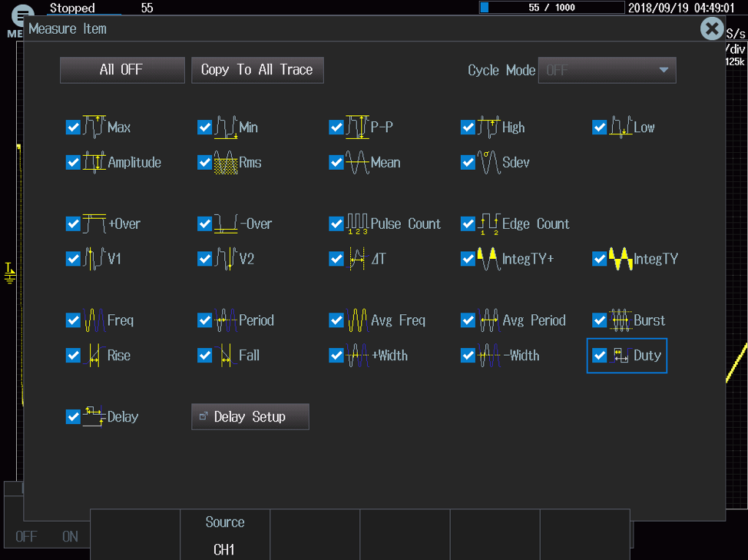Click the Rms shaded waveform icon
Screen dimensions: 748x560
(x=225, y=162)
